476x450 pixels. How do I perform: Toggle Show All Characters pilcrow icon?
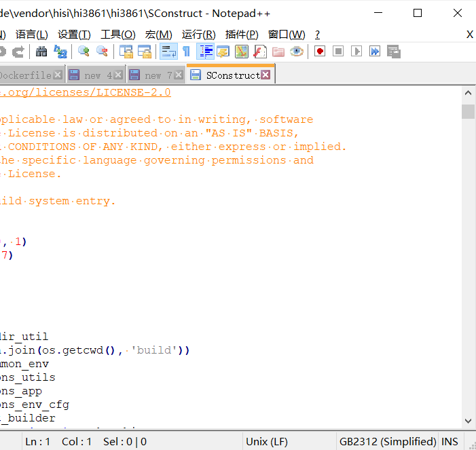coord(186,52)
